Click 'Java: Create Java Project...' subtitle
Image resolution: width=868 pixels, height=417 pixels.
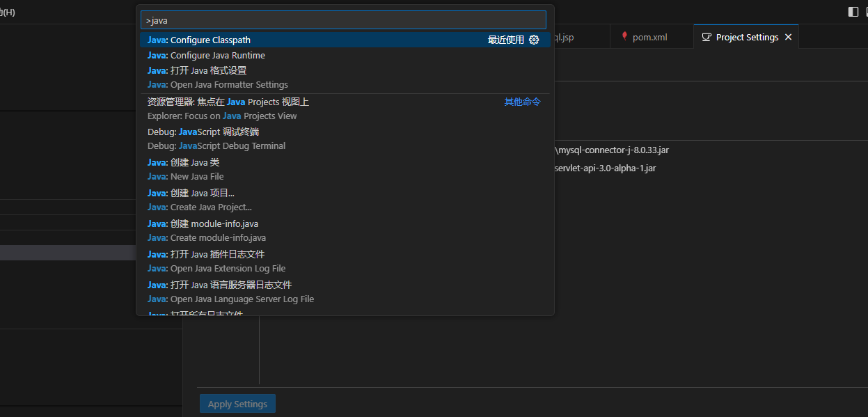coord(200,207)
